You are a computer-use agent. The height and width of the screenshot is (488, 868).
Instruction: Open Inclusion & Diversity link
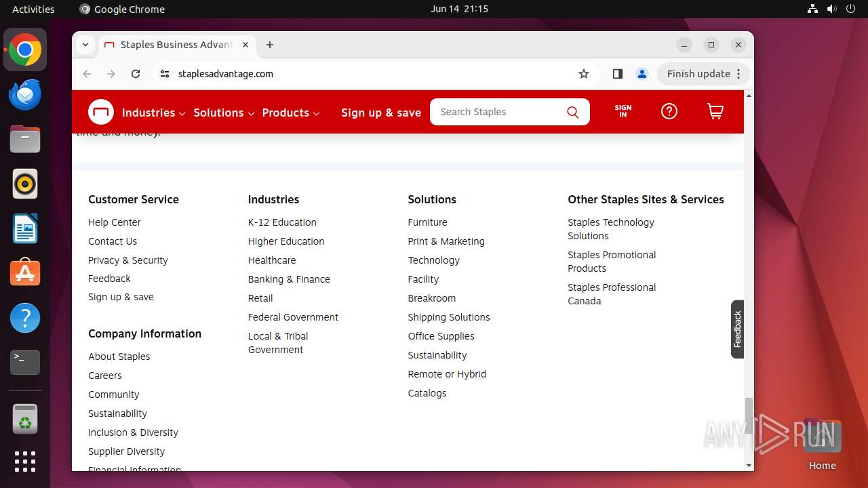pyautogui.click(x=133, y=432)
